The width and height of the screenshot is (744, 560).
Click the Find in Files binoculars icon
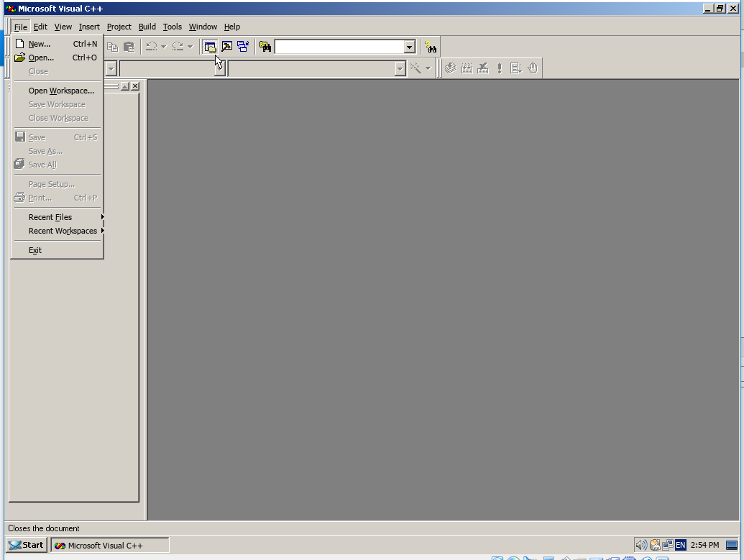[x=265, y=47]
